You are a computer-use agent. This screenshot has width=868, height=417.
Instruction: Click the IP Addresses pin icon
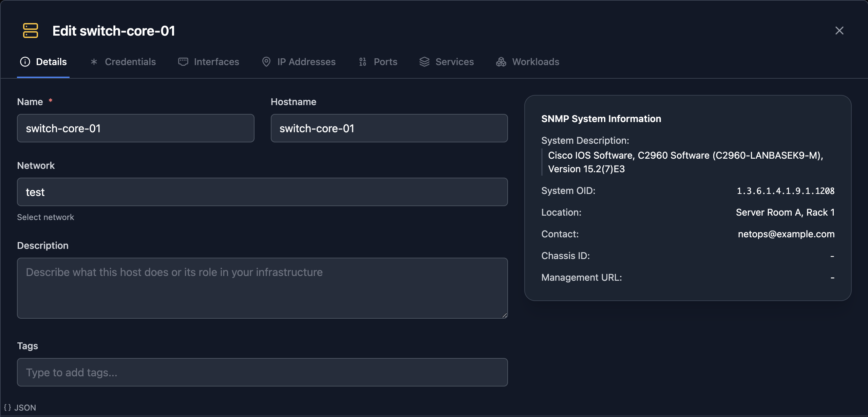click(x=266, y=62)
